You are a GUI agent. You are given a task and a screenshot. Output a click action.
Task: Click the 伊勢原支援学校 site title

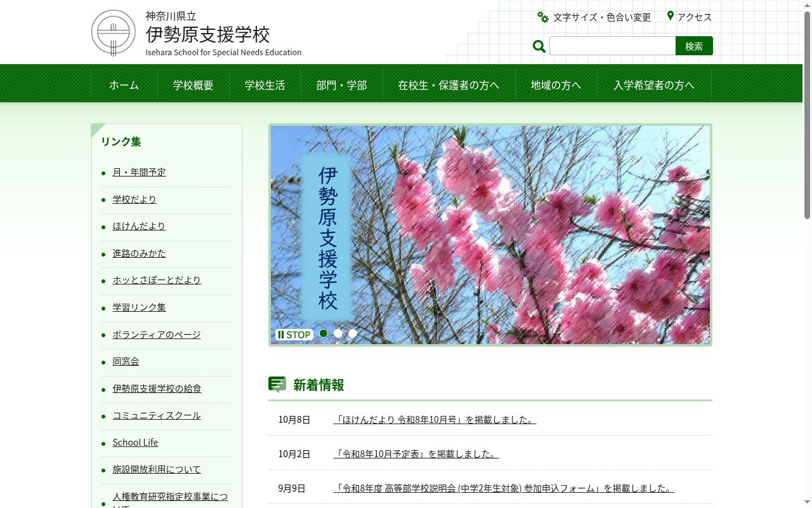[207, 34]
